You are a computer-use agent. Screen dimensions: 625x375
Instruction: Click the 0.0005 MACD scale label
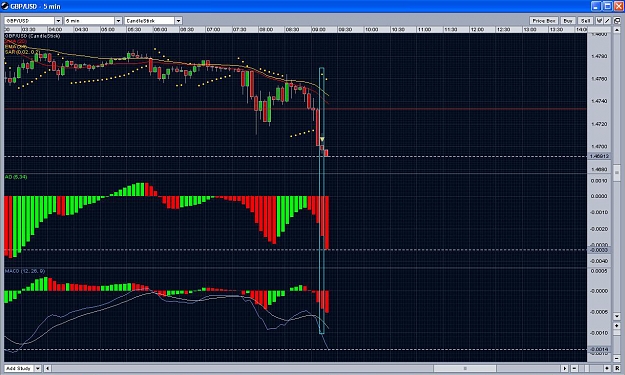pos(599,271)
